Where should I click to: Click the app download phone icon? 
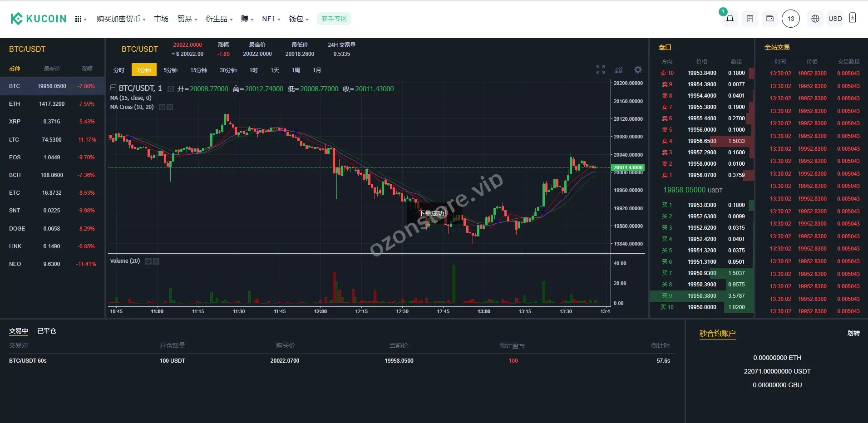coord(853,18)
